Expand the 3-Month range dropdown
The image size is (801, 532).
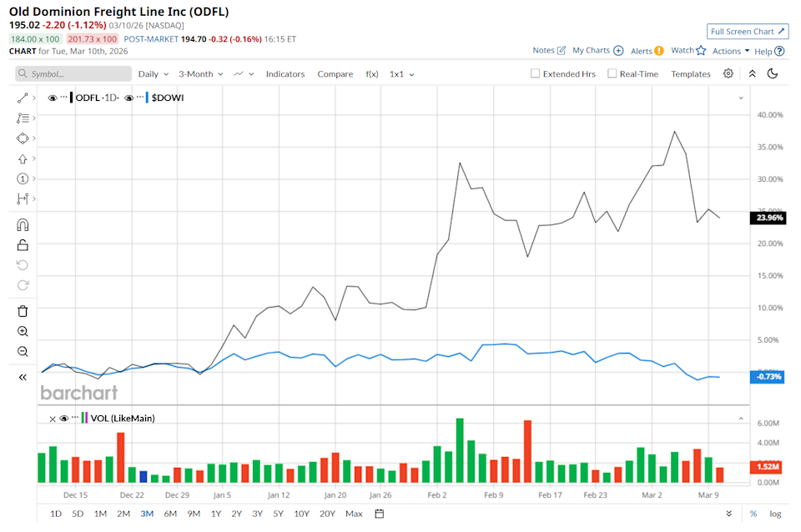coord(199,73)
